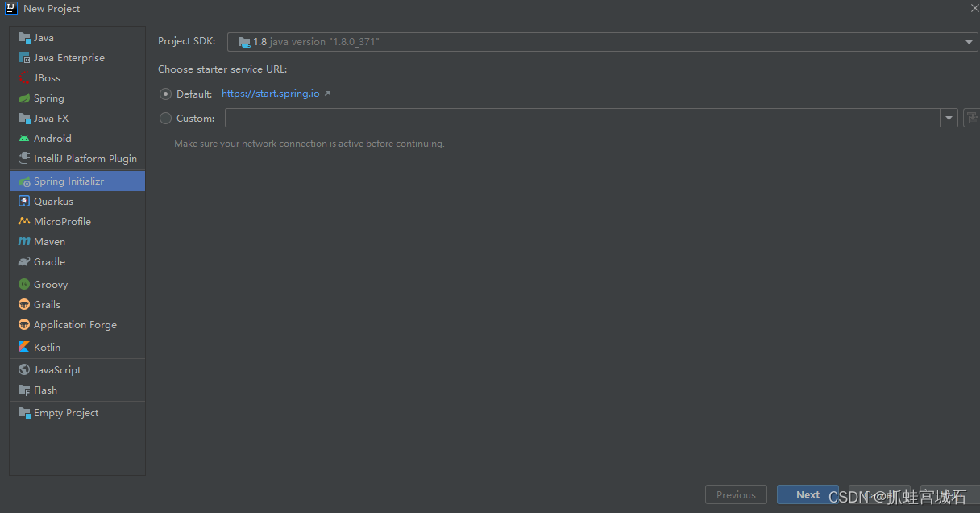Select the Java Enterprise project type
The width and height of the screenshot is (980, 513).
tap(69, 57)
